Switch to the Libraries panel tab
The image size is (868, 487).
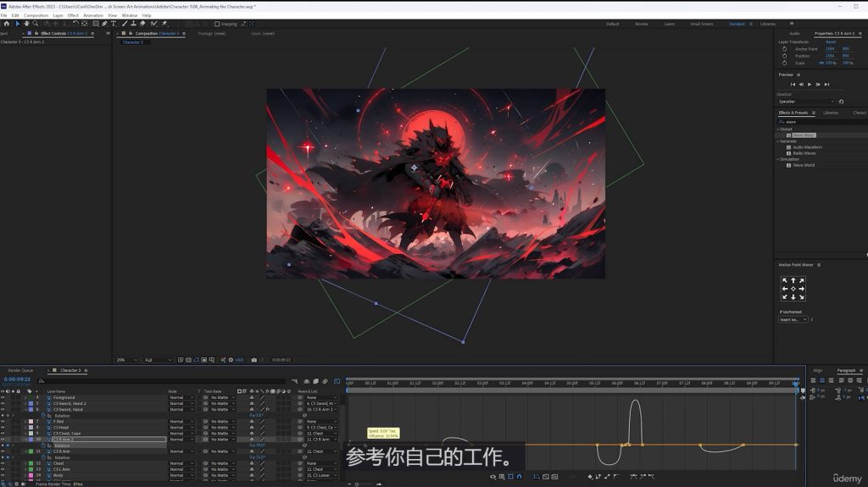pos(831,113)
